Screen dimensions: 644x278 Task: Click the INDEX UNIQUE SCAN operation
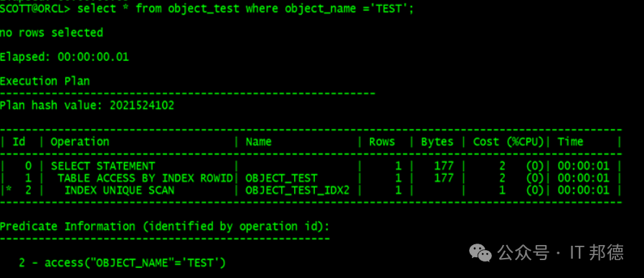[120, 191]
